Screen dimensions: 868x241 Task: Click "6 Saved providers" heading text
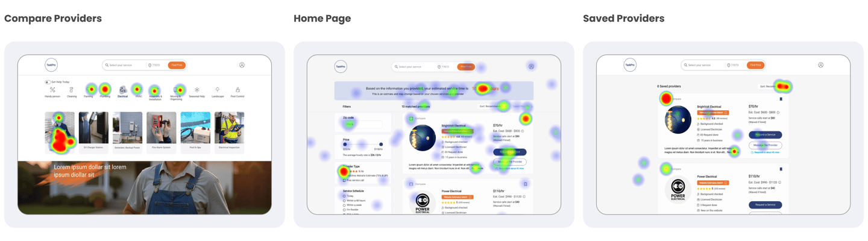tap(669, 87)
